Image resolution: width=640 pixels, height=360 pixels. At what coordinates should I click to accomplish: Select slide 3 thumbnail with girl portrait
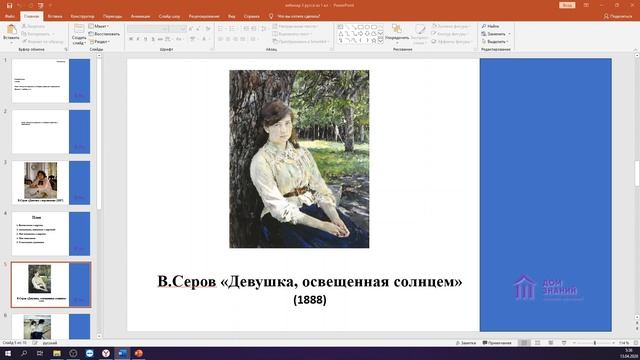click(51, 183)
